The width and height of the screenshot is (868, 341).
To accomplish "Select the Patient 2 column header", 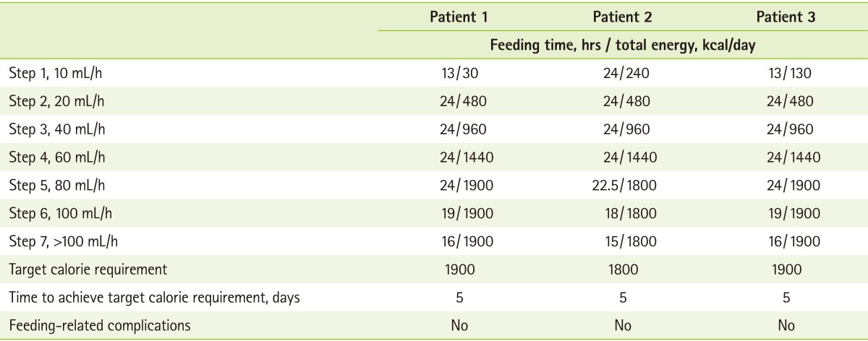I will (x=623, y=18).
